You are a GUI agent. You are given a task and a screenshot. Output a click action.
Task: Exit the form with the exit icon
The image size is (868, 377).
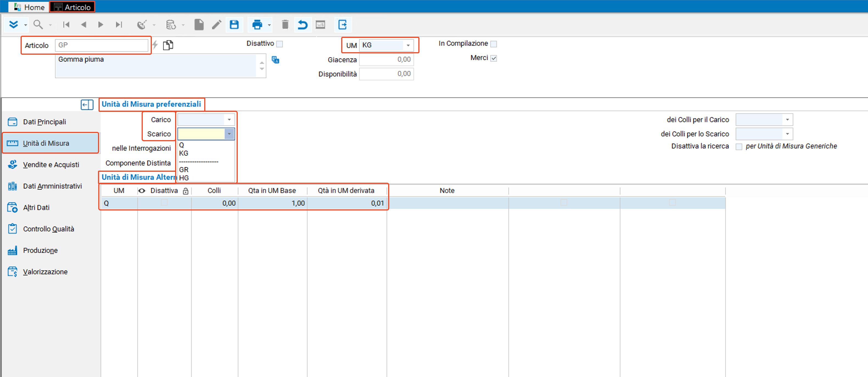click(343, 25)
